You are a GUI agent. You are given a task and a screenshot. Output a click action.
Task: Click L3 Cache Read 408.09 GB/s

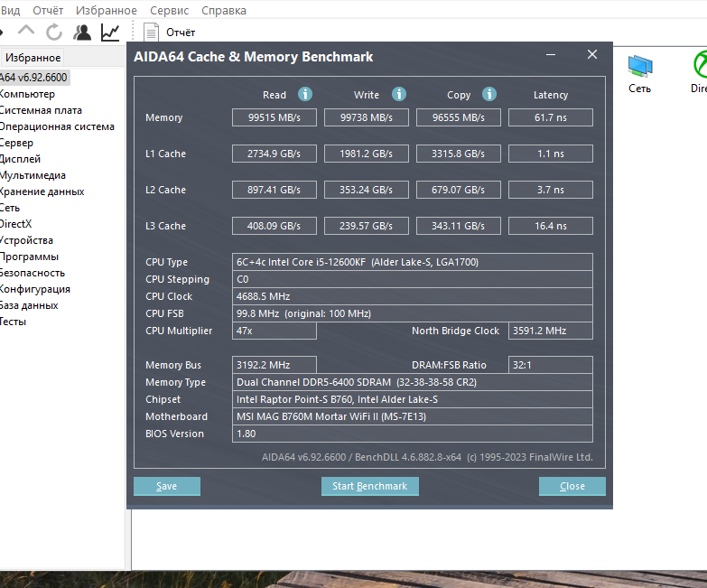tap(274, 226)
